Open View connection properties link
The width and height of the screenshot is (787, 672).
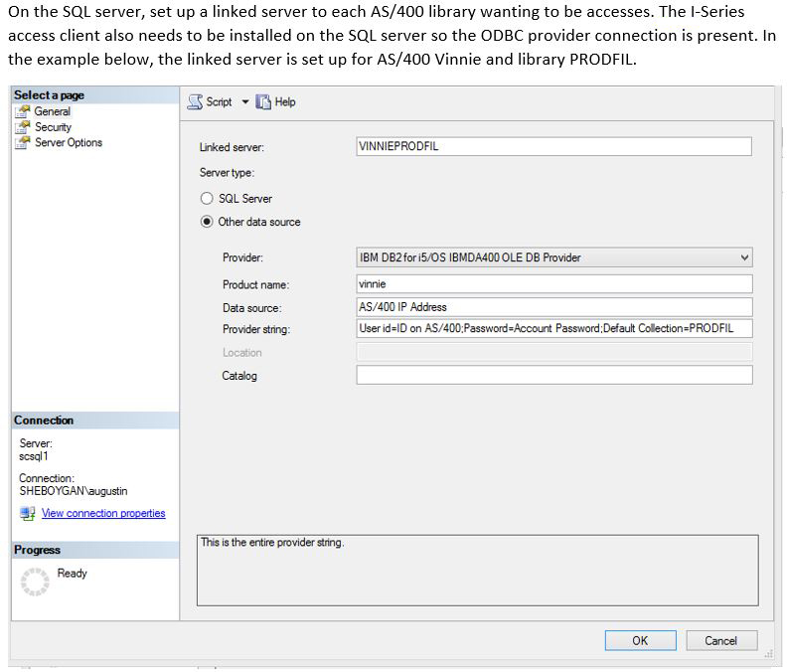point(103,513)
